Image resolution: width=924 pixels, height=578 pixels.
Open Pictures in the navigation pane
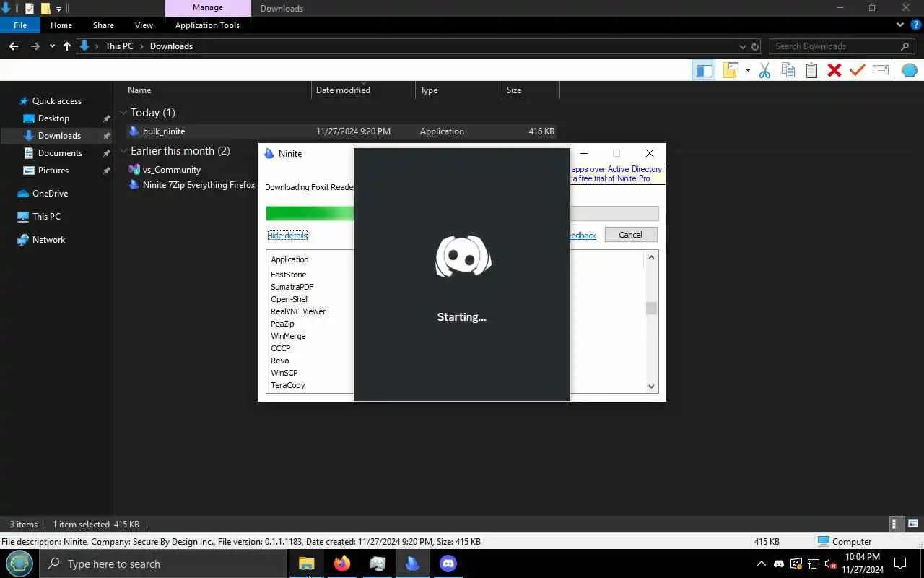[x=53, y=171]
